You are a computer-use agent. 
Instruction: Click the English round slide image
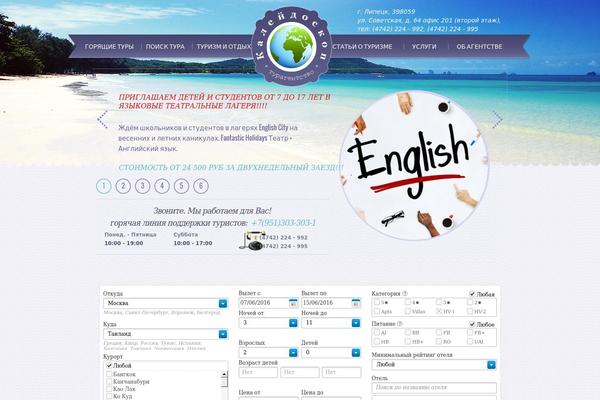tap(414, 165)
